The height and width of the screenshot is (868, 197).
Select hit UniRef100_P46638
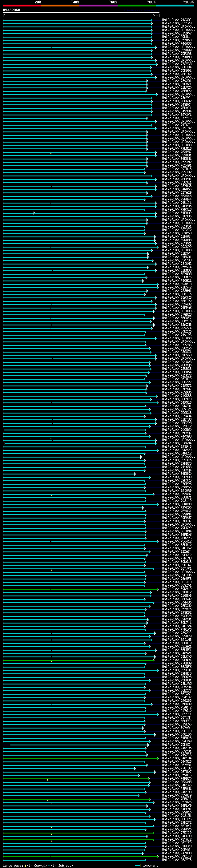(177, 43)
